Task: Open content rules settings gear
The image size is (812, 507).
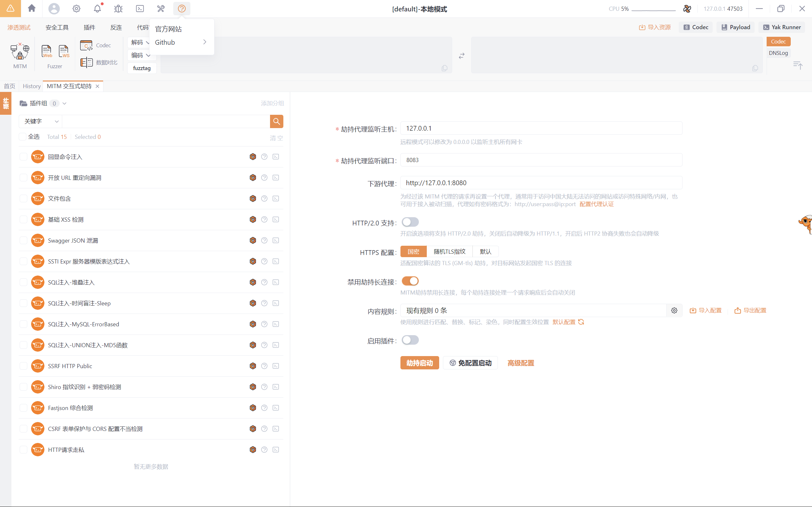Action: tap(674, 310)
